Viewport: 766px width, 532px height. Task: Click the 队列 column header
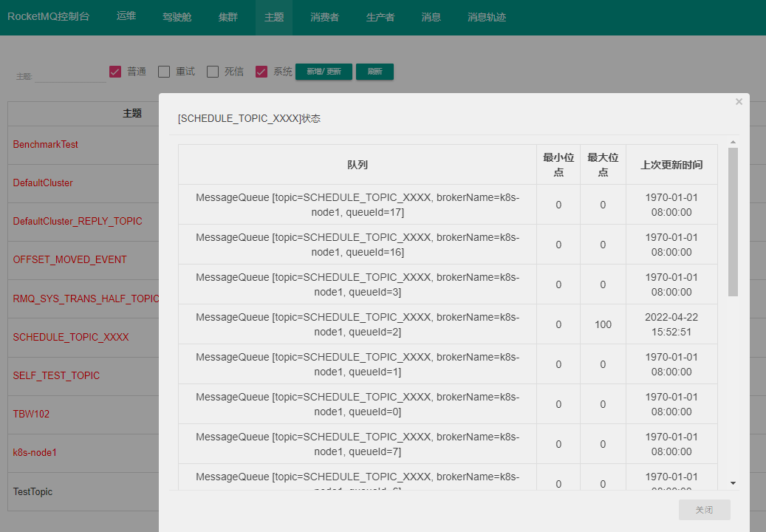tap(358, 165)
